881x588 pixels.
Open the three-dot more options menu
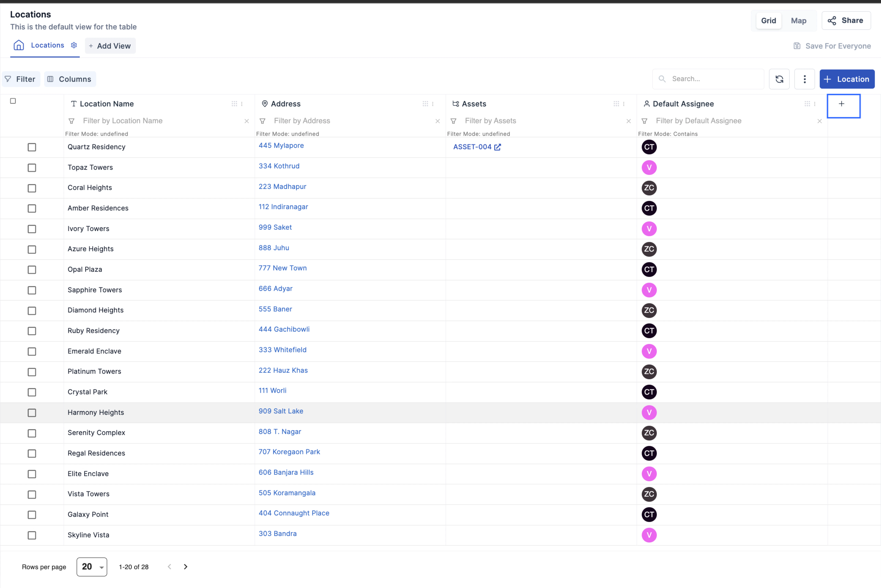point(804,79)
